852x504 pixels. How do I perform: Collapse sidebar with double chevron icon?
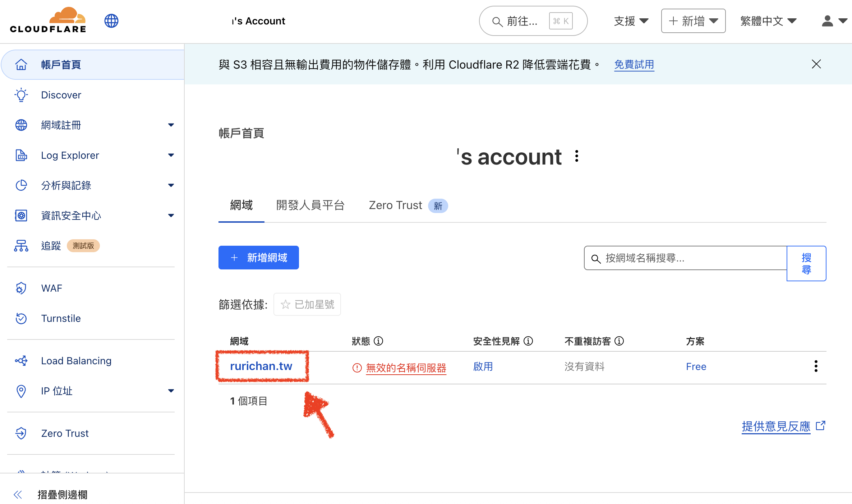[18, 495]
